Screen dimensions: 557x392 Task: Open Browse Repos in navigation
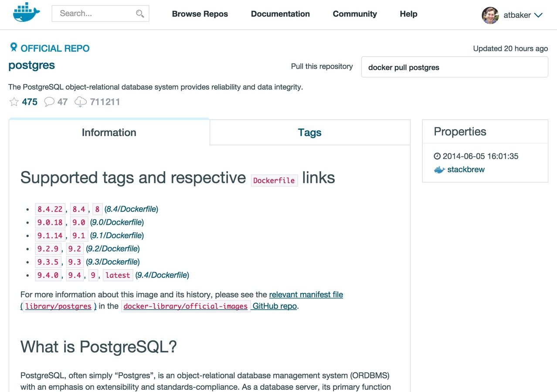[200, 14]
